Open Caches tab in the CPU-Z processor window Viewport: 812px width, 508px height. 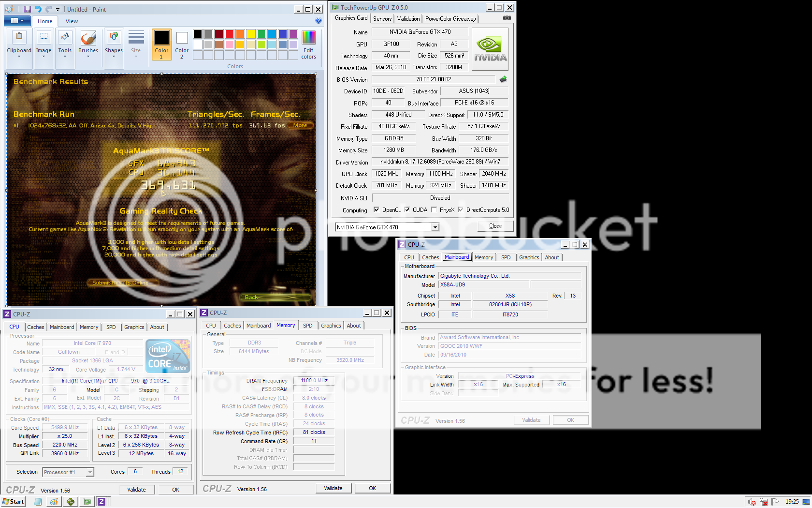click(x=36, y=327)
